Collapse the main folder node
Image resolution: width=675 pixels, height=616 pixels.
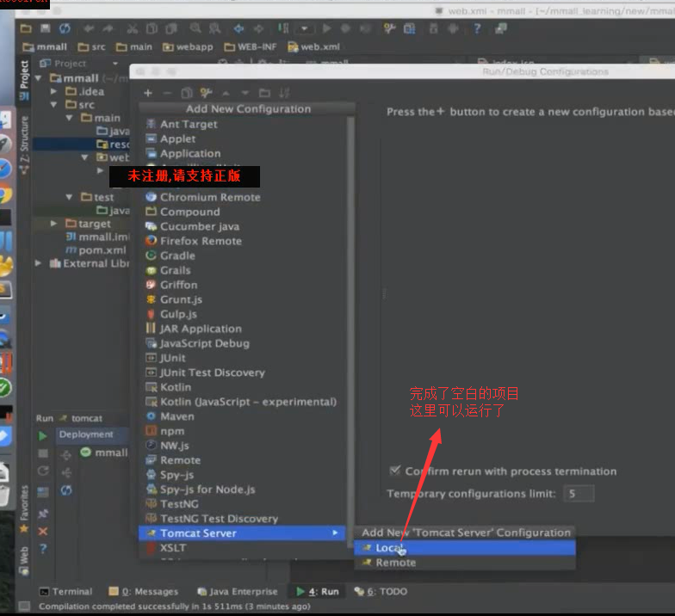[x=69, y=118]
